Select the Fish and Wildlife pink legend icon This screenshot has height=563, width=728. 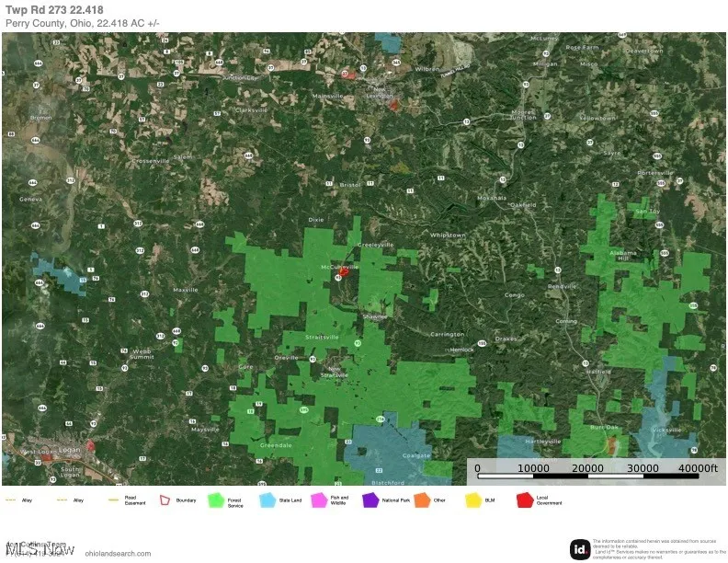coord(319,500)
